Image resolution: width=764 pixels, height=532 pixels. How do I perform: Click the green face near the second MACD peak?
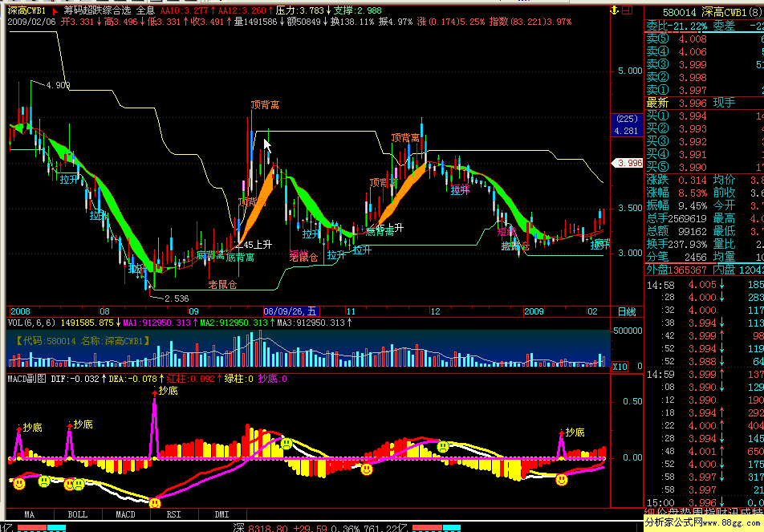pos(442,446)
